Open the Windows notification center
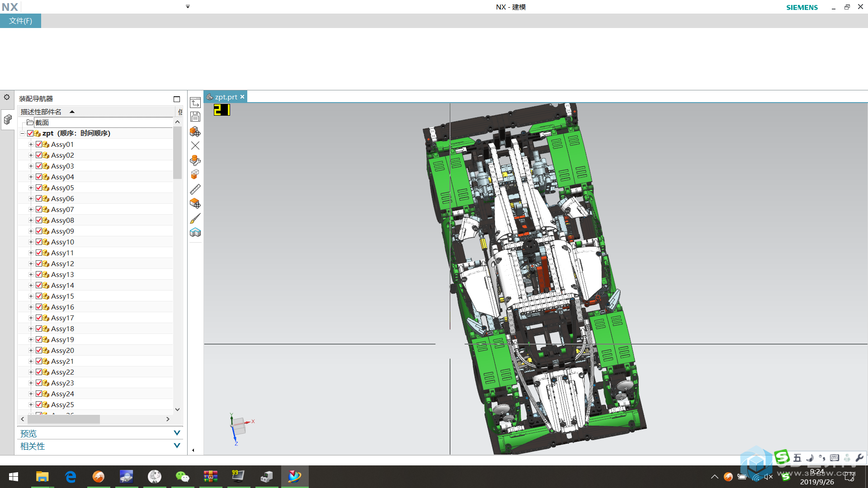868x488 pixels. point(850,477)
